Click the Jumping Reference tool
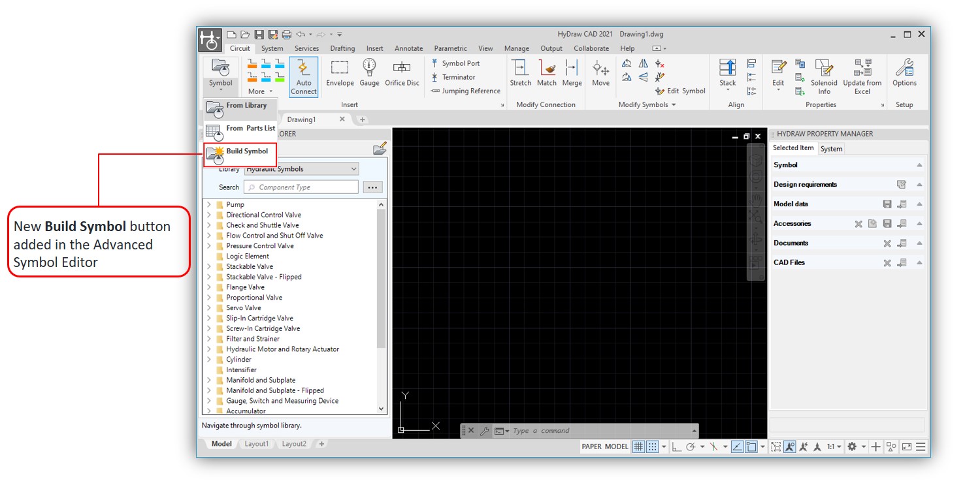 pyautogui.click(x=466, y=91)
